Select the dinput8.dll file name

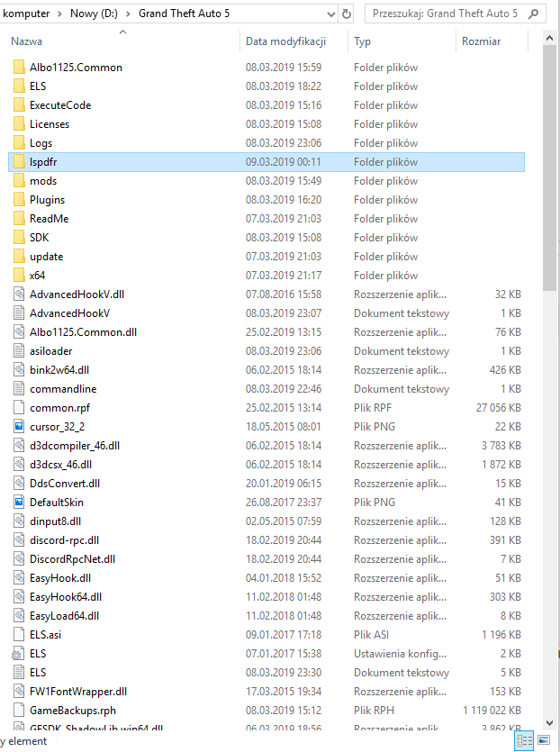point(55,521)
